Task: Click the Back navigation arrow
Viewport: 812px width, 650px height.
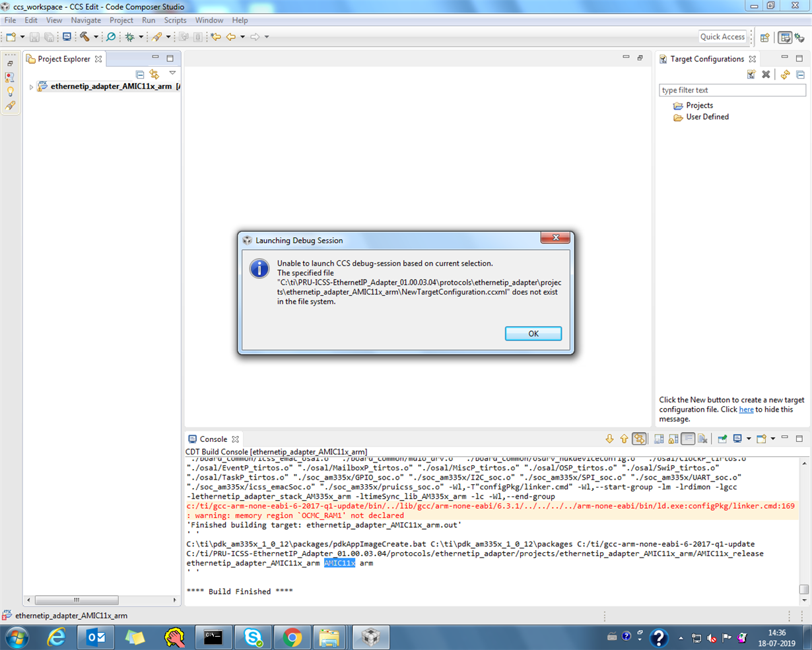Action: [x=231, y=37]
